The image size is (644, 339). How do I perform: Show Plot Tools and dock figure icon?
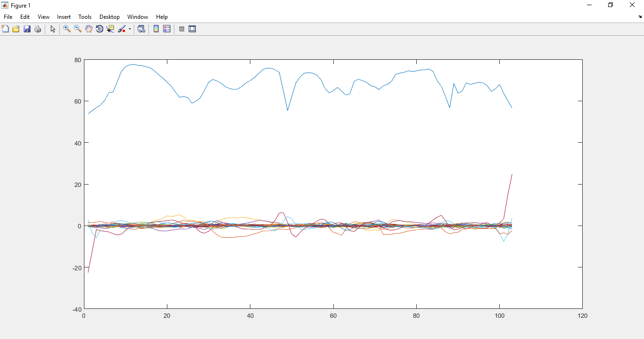[192, 29]
